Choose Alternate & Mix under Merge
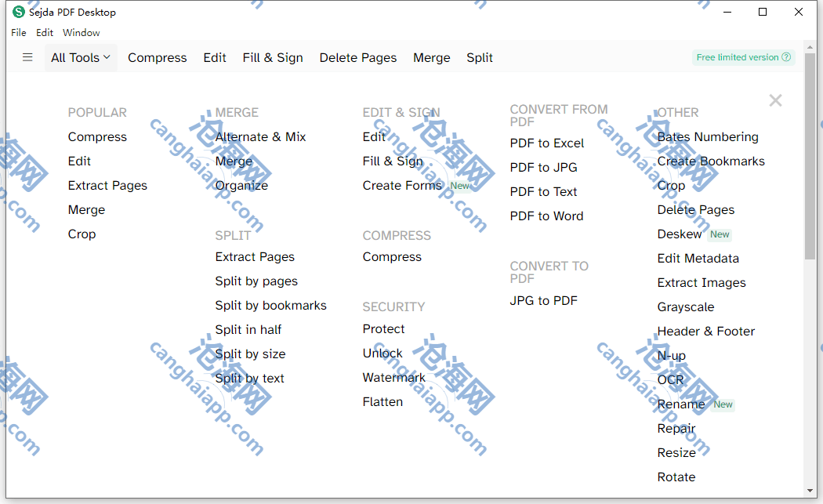 (x=260, y=136)
